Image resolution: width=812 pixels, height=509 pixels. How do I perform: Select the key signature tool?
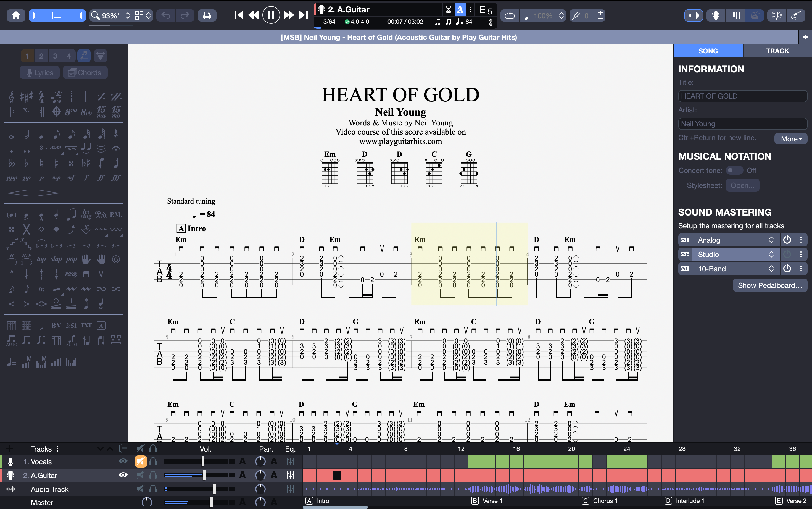click(x=26, y=97)
